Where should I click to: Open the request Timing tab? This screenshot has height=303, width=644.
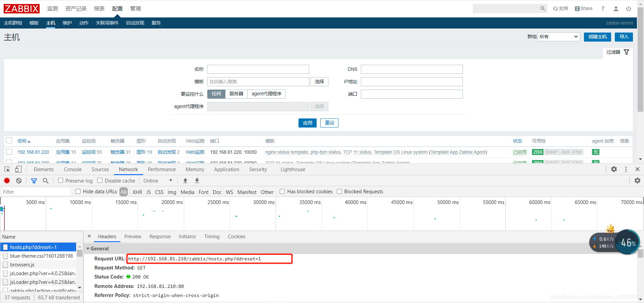pos(212,237)
